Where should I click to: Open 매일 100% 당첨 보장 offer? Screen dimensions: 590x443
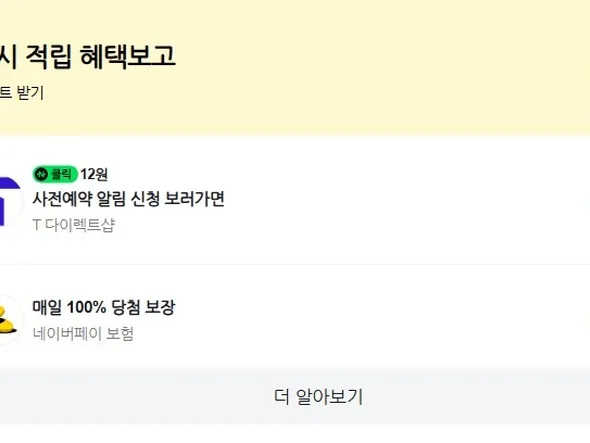(103, 307)
